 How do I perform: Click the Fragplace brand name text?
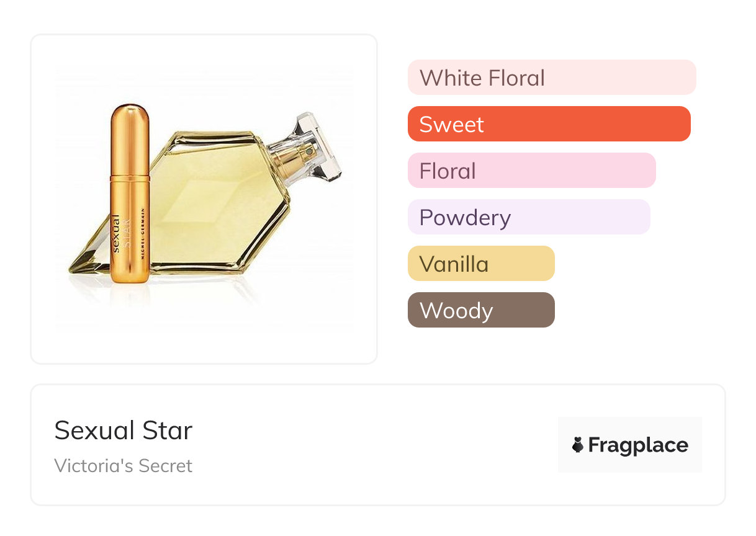click(x=638, y=445)
